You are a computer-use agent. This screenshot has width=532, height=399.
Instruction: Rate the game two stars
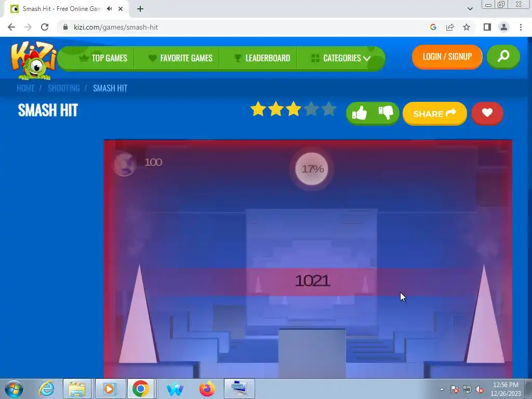(x=276, y=109)
